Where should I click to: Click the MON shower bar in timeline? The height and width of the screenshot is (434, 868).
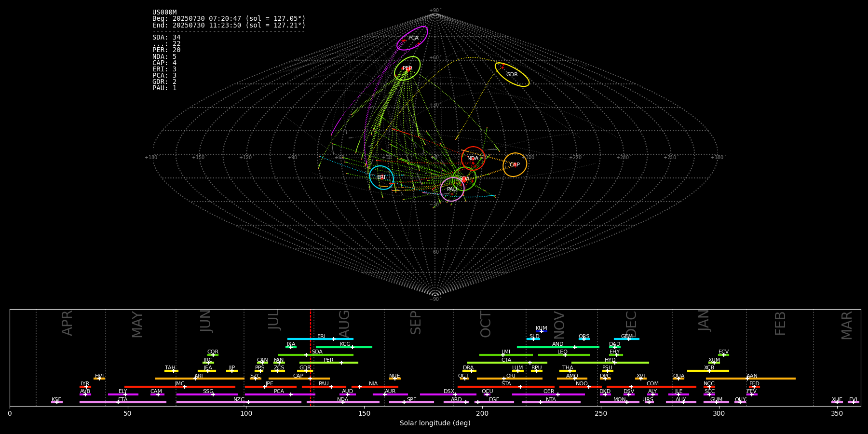[620, 402]
